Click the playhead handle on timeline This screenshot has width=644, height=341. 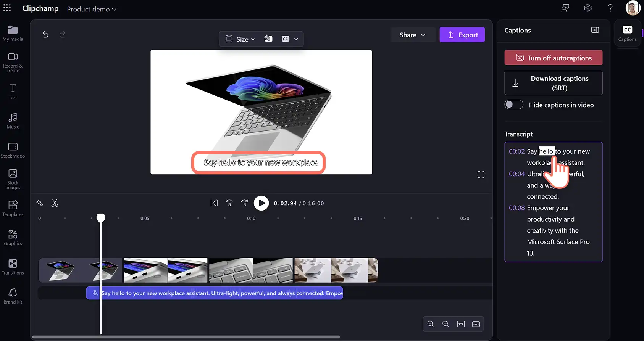coord(101,218)
